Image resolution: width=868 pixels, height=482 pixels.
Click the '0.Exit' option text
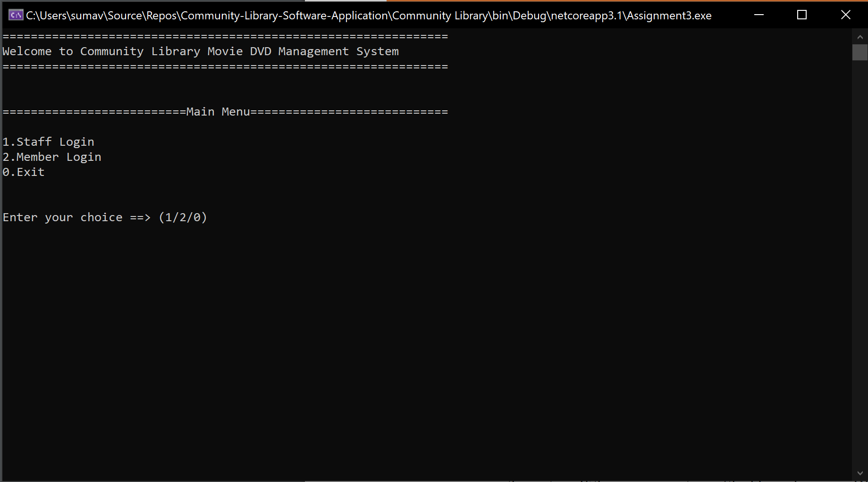click(x=23, y=172)
